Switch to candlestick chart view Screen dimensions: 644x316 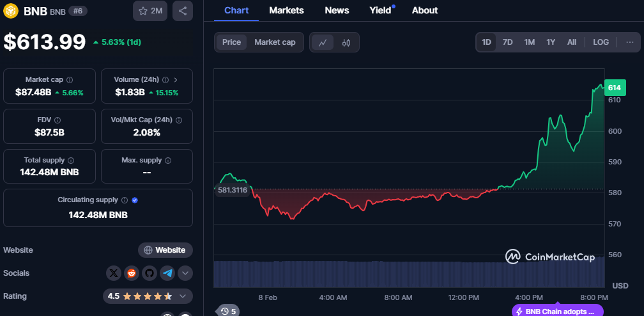click(346, 42)
